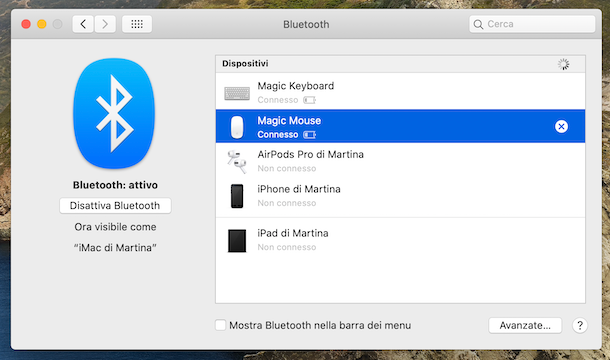
Task: Click the scanning spinner in Dispositivi header
Action: click(x=563, y=64)
